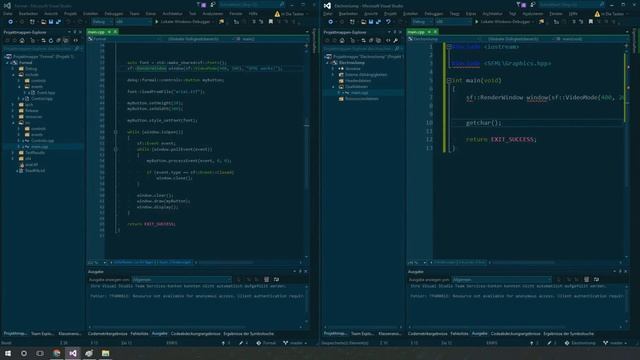Image resolution: width=640 pixels, height=360 pixels.
Task: Toggle word wrap in the right Ausgabe panel
Action: pos(596,280)
